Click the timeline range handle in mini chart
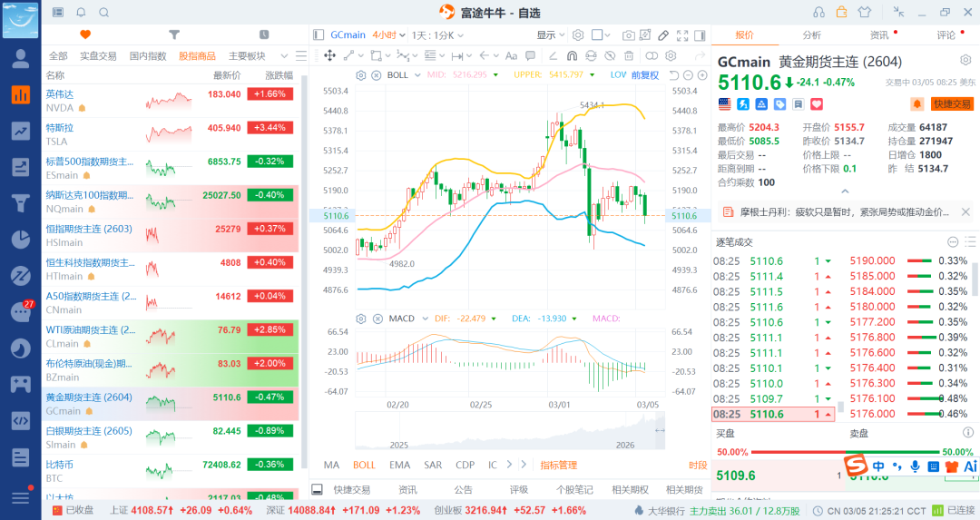This screenshot has width=980, height=520. pyautogui.click(x=659, y=430)
